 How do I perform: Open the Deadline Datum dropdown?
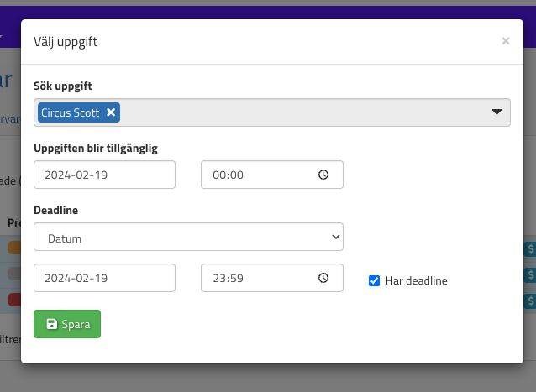[188, 238]
